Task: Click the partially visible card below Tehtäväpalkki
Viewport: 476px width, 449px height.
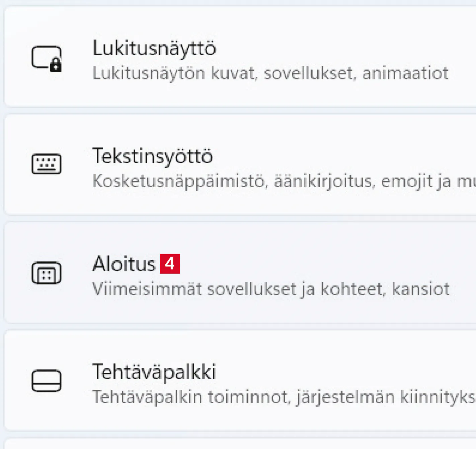Action: 234,444
